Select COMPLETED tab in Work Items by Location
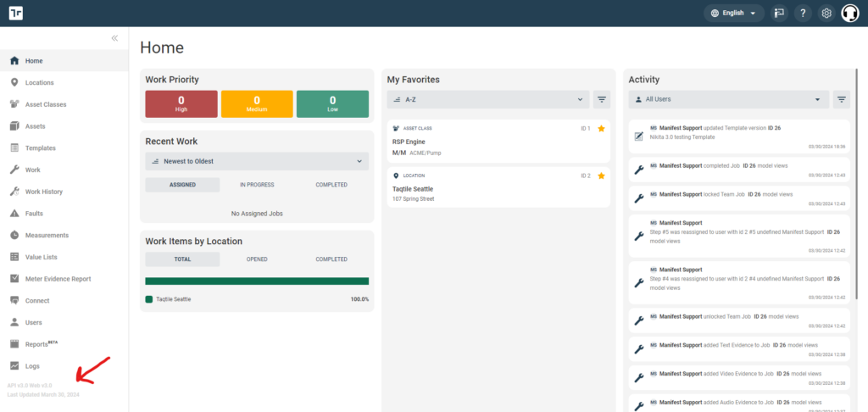868x412 pixels. tap(331, 259)
